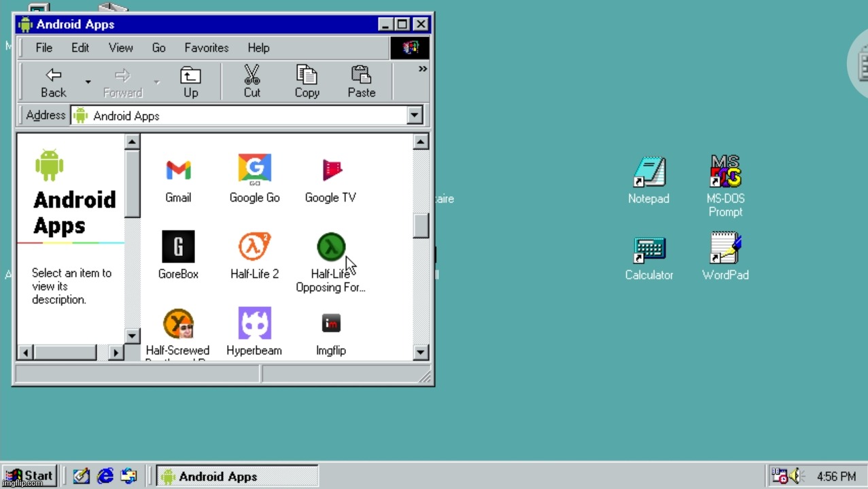
Task: Click the Android Apps taskbar button
Action: 237,476
